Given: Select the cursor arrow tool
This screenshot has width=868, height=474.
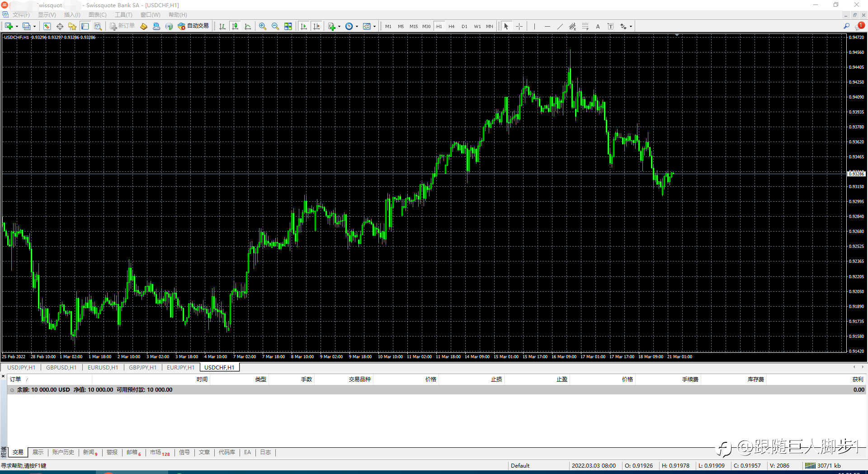Looking at the screenshot, I should [x=506, y=26].
